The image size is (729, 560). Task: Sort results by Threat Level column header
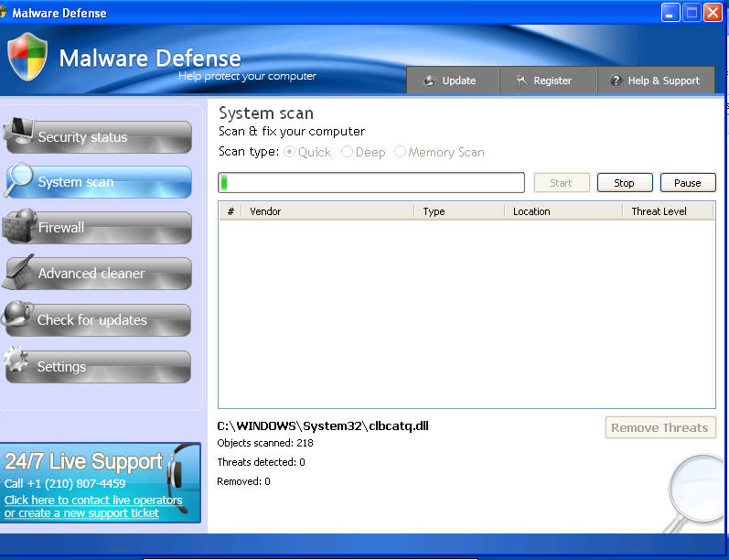pos(668,211)
